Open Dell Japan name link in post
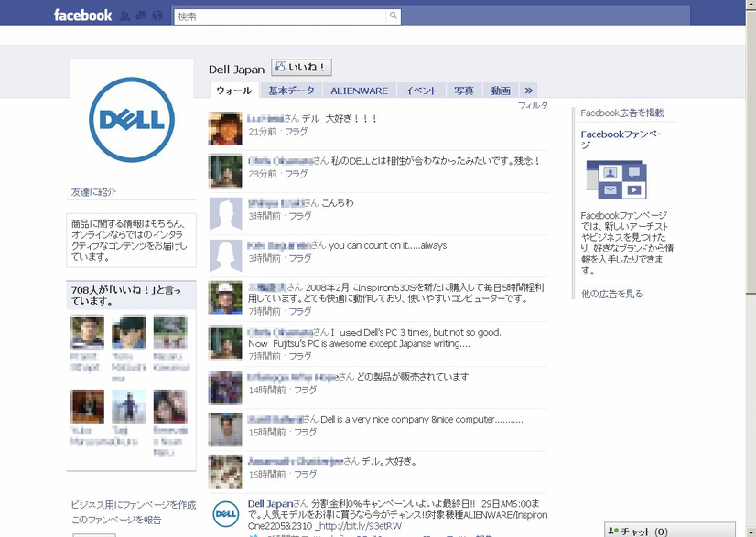The height and width of the screenshot is (537, 756). [x=271, y=504]
